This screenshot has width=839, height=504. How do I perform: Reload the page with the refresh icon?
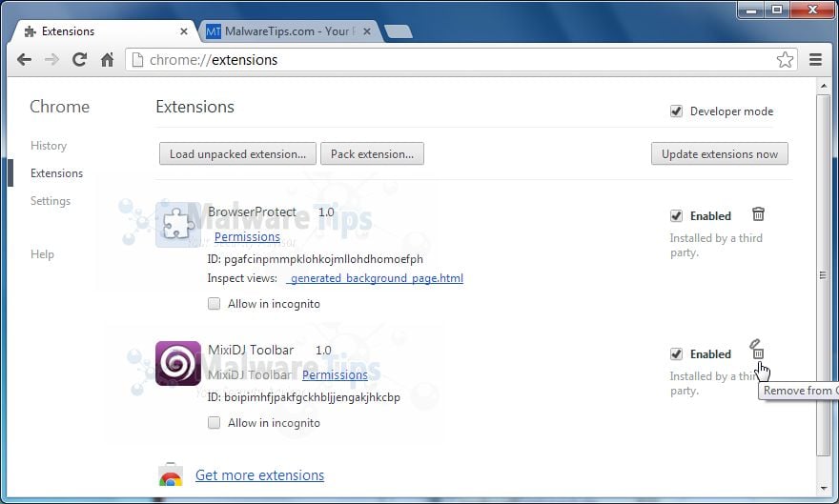point(79,59)
